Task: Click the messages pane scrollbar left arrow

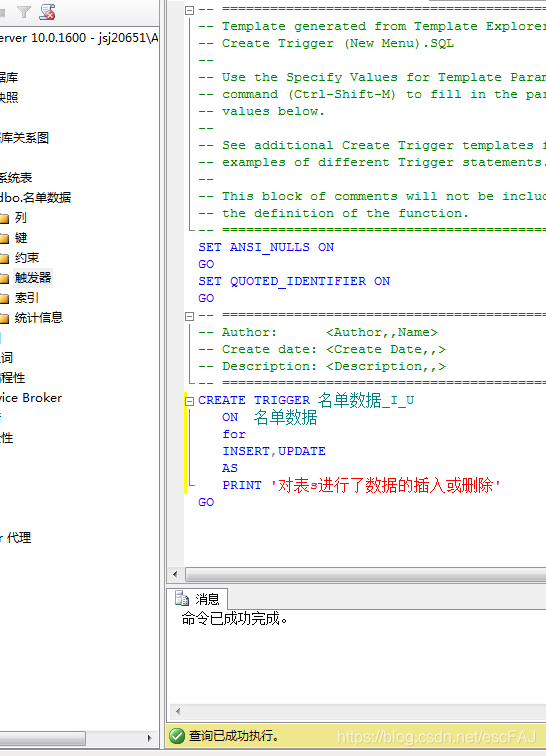Action: (178, 711)
